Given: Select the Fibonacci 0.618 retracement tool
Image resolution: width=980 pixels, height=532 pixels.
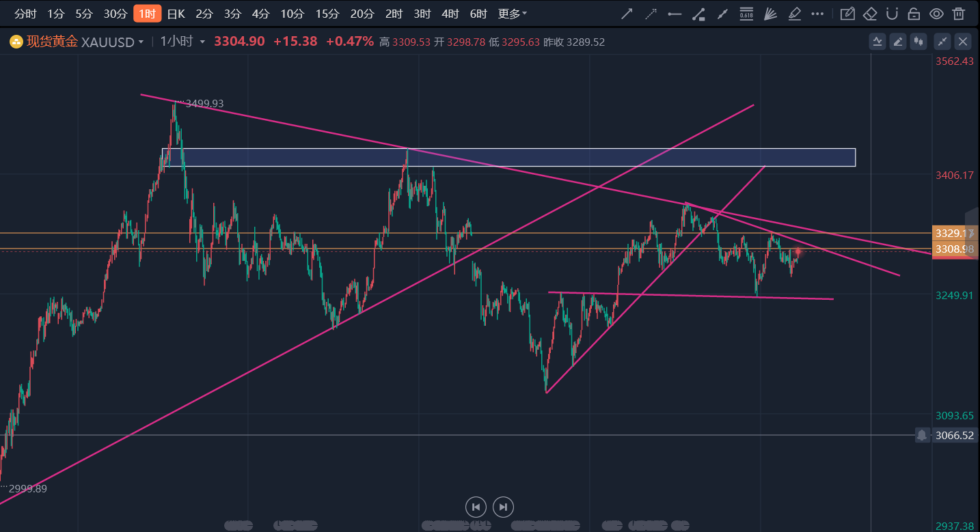Looking at the screenshot, I should point(746,14).
